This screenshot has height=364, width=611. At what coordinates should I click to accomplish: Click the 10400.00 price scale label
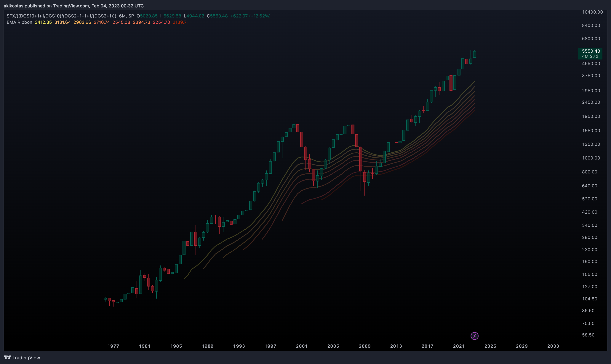(x=592, y=12)
